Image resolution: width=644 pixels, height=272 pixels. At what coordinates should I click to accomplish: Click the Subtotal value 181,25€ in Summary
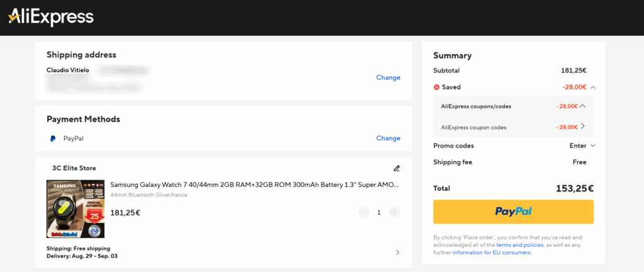pos(574,71)
